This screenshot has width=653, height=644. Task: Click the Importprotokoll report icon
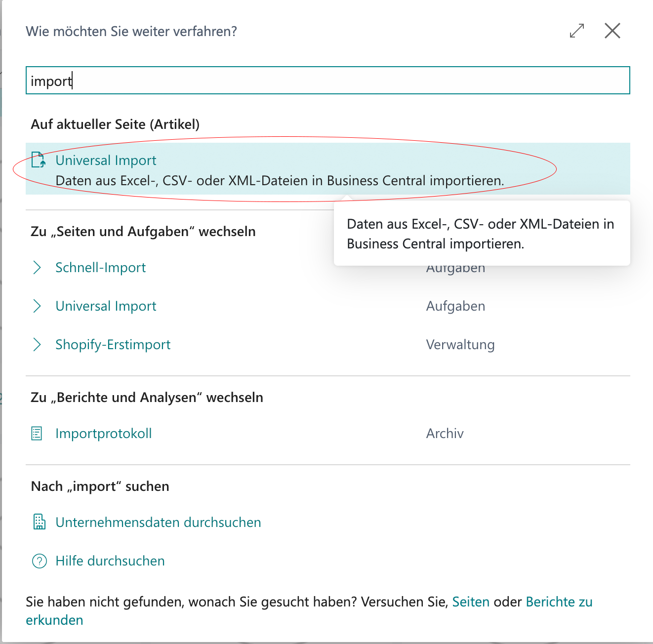37,434
